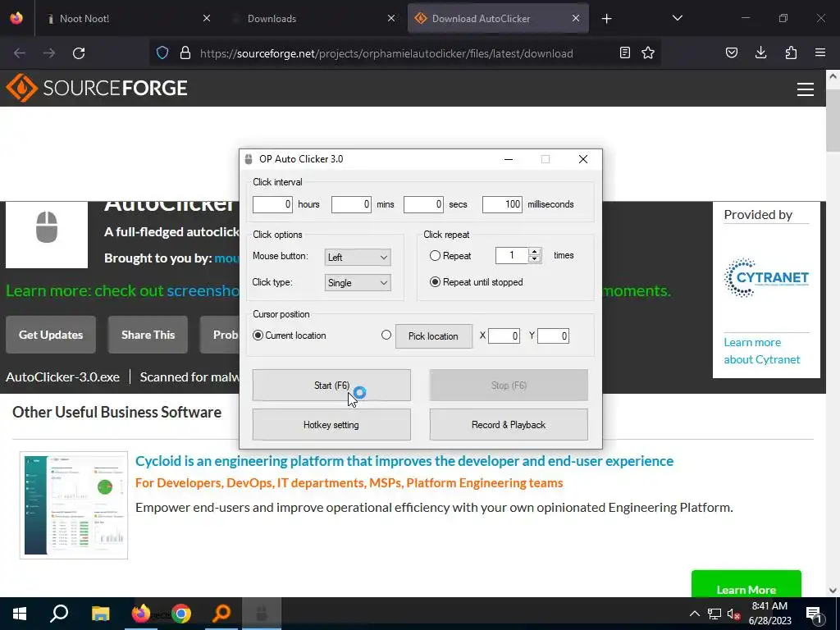
Task: Click the orange magnifier taskbar app
Action: point(221,614)
